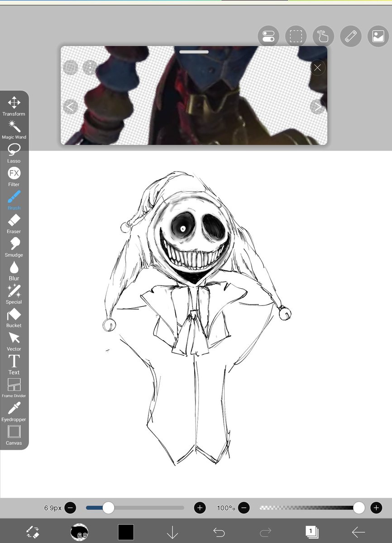Image resolution: width=392 pixels, height=543 pixels.
Task: Increase brush thickness with plus button
Action: point(200,508)
